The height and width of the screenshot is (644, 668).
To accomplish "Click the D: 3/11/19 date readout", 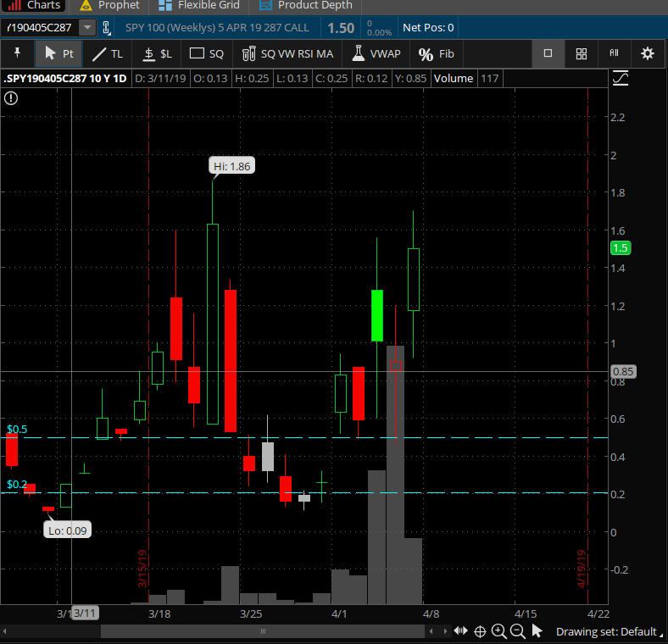I will [x=160, y=78].
